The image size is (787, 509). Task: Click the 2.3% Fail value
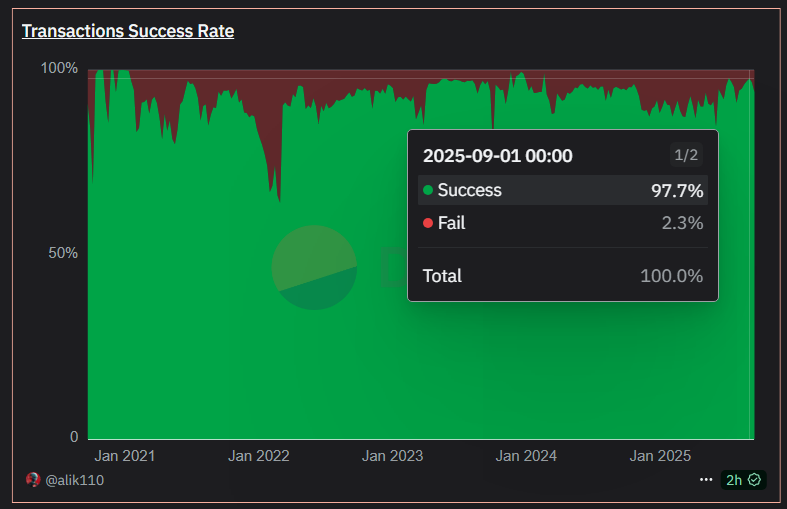click(x=682, y=223)
